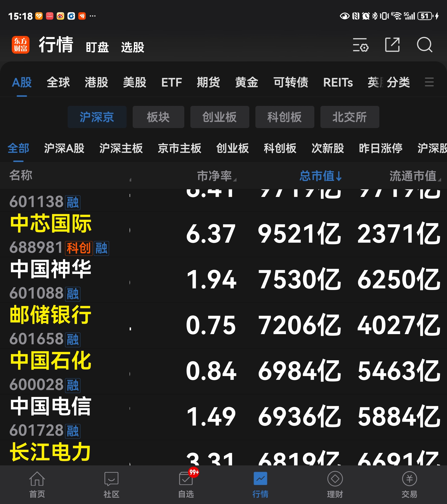Open the category hamburger menu icon
The height and width of the screenshot is (504, 447).
point(429,82)
